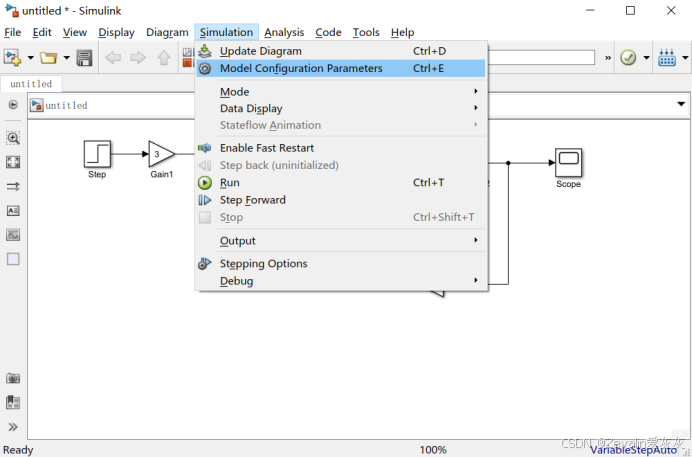Select the Gain1 block
This screenshot has width=692, height=457.
[162, 154]
